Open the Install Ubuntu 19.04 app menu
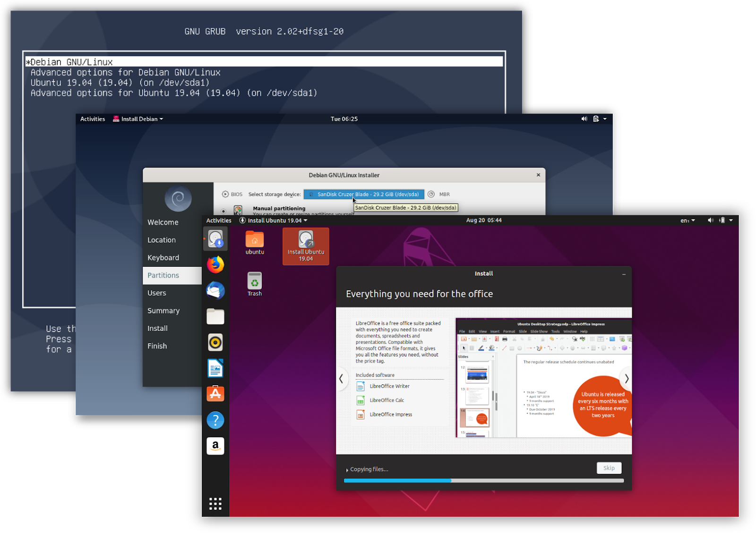The image size is (756, 533). click(x=273, y=220)
